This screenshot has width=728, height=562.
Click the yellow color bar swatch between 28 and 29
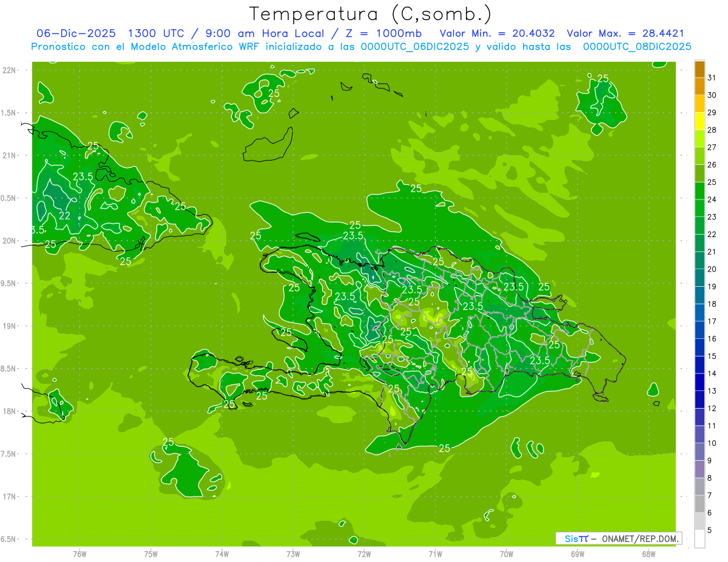click(x=699, y=121)
